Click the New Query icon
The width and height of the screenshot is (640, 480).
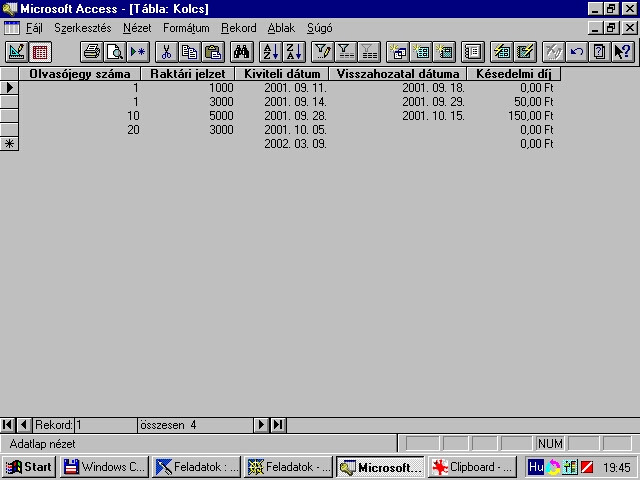click(398, 52)
